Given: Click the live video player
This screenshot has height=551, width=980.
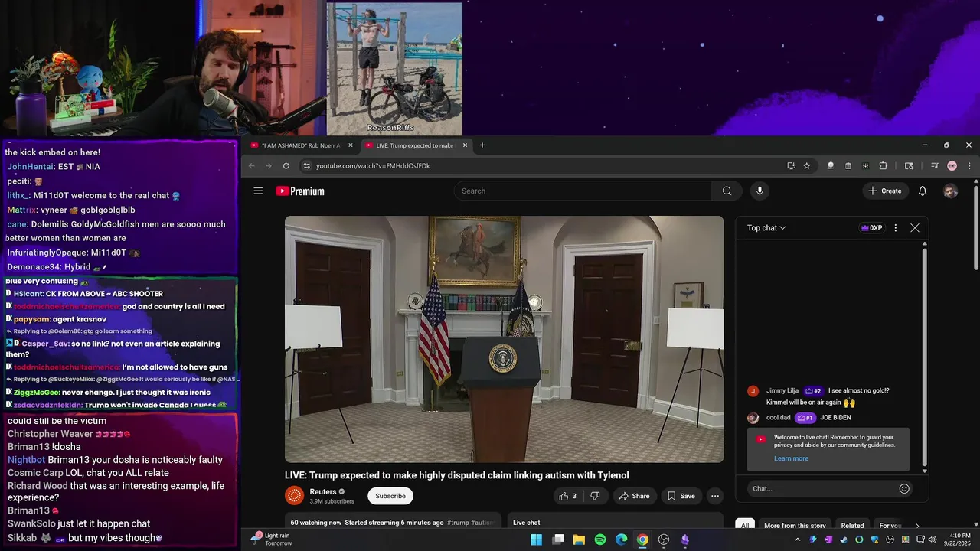Looking at the screenshot, I should [504, 339].
